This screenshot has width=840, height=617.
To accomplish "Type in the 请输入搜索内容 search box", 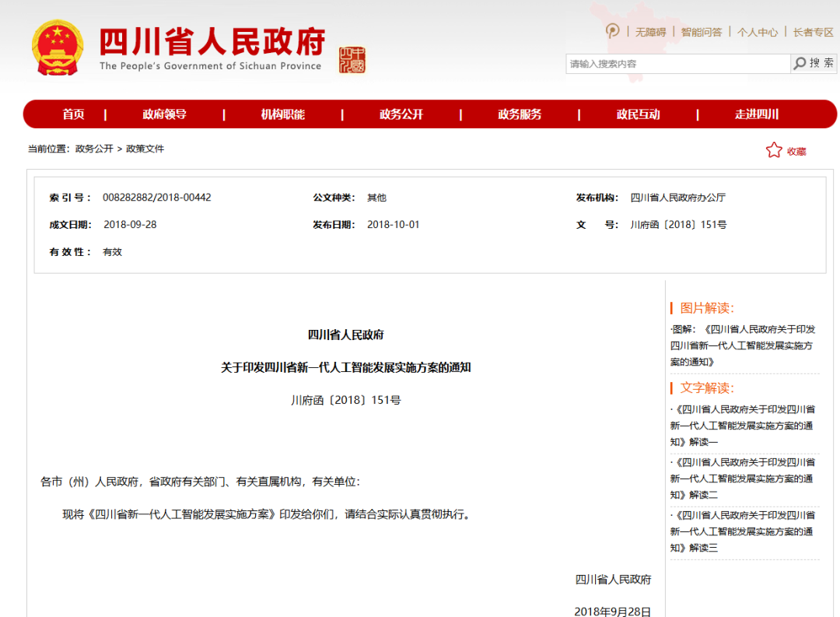I will (677, 64).
